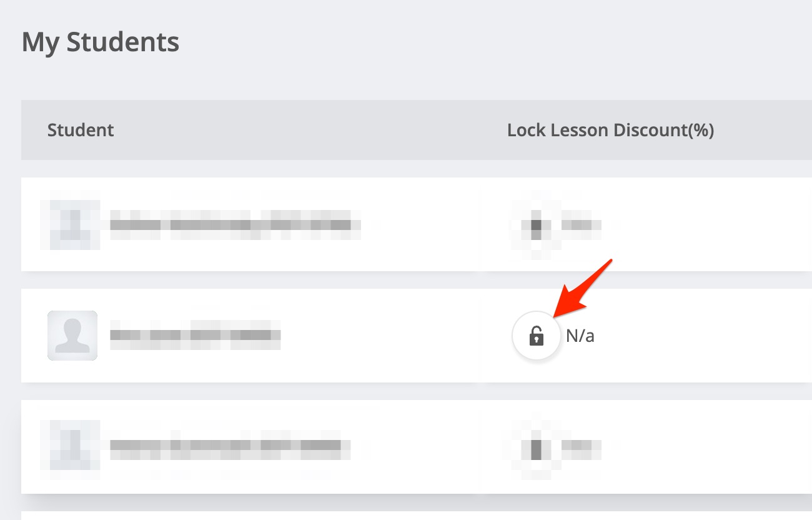Click the second student's avatar placeholder
Viewport: 812px width, 520px height.
point(72,336)
